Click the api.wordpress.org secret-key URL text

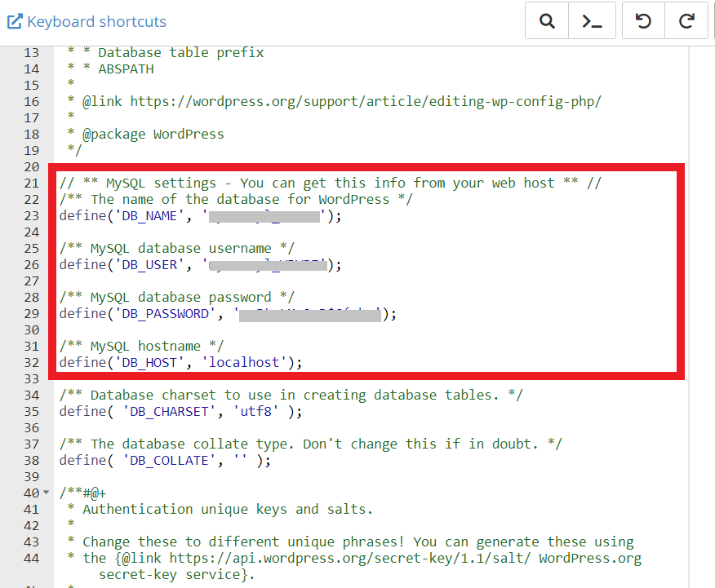click(x=350, y=559)
